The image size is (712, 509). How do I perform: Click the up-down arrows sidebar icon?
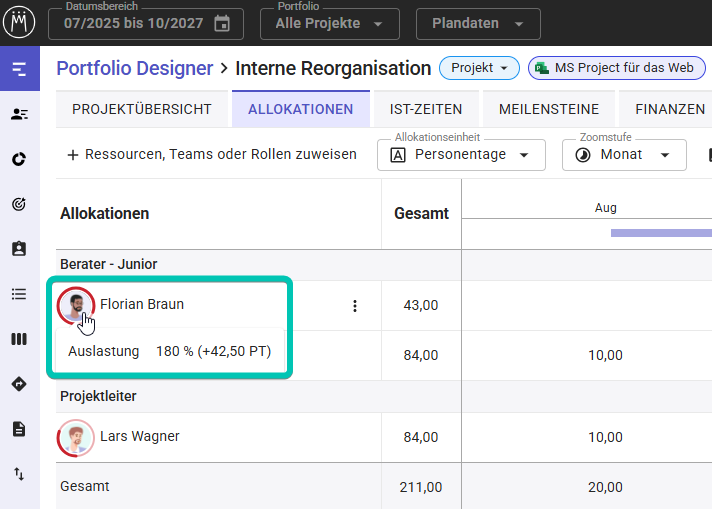pyautogui.click(x=19, y=474)
